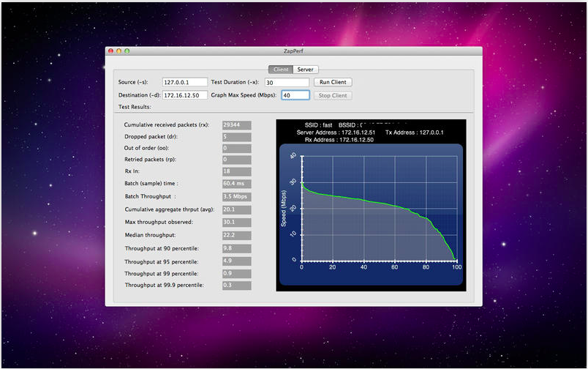Image resolution: width=588 pixels, height=369 pixels.
Task: Select the Client tab
Action: 281,70
